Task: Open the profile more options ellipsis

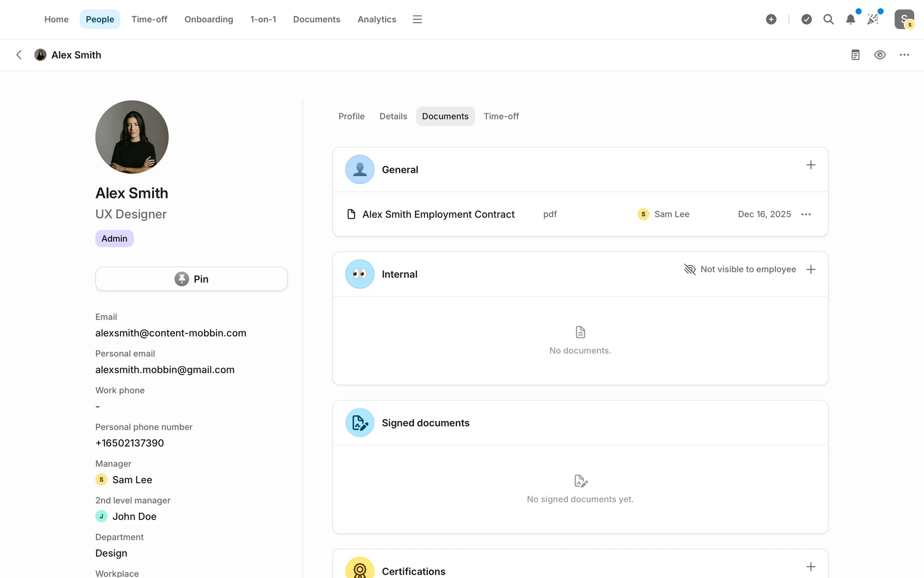Action: pos(904,55)
